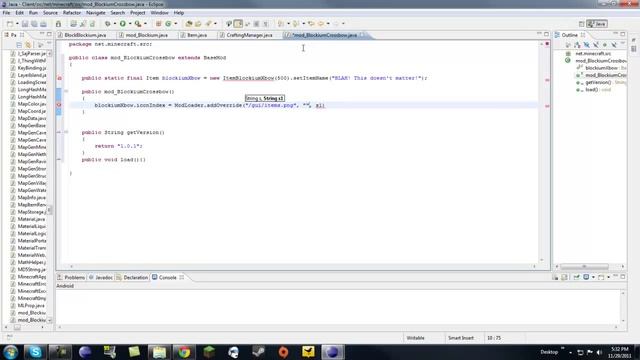Open dropdown arrow next to Run icon
This screenshot has height=360, width=640.
click(x=130, y=24)
